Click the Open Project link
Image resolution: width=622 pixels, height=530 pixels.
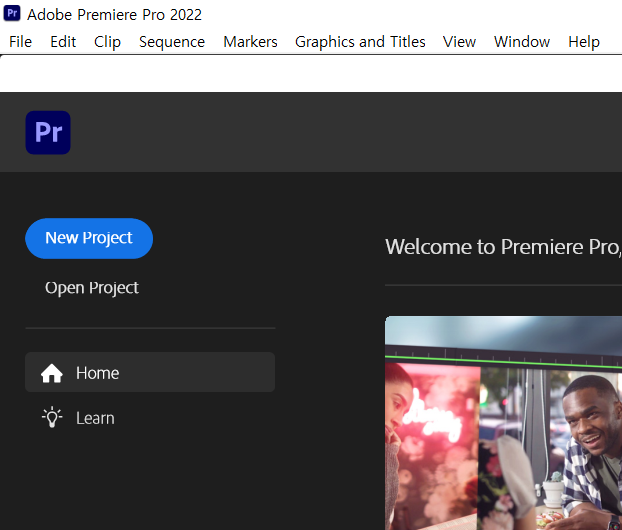coord(92,288)
